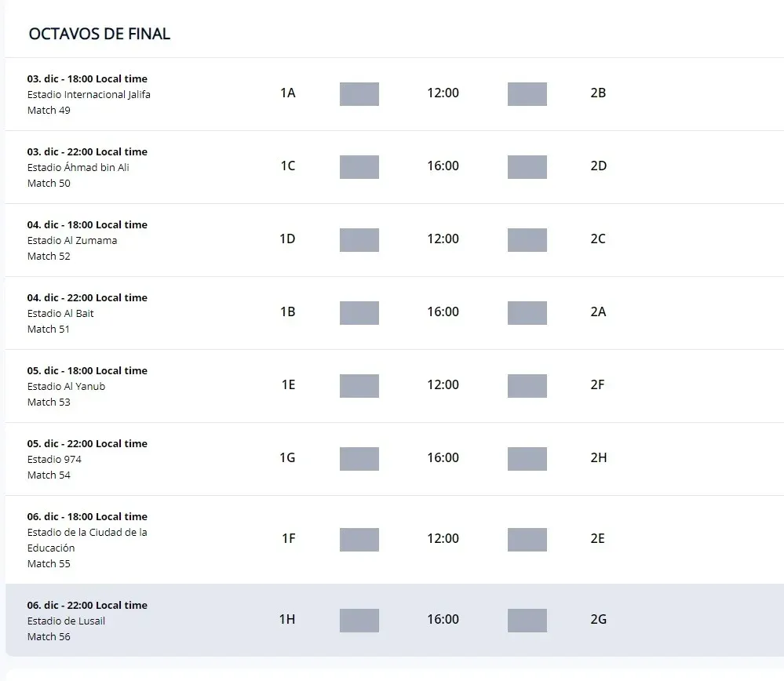Click the flag placeholder beside team 2H

(x=527, y=459)
